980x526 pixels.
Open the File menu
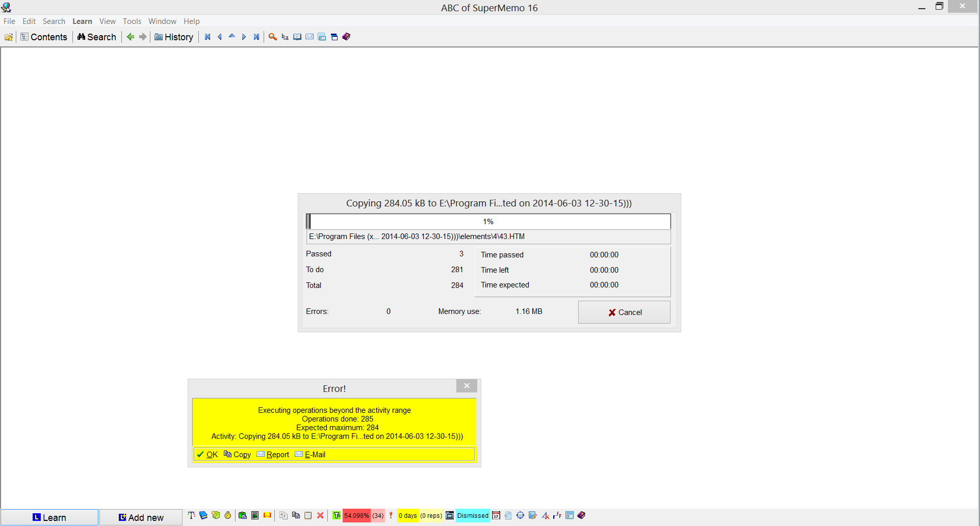pos(9,21)
